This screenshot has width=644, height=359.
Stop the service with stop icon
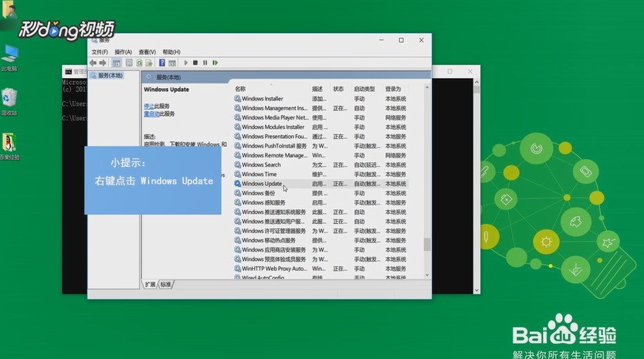coord(195,63)
